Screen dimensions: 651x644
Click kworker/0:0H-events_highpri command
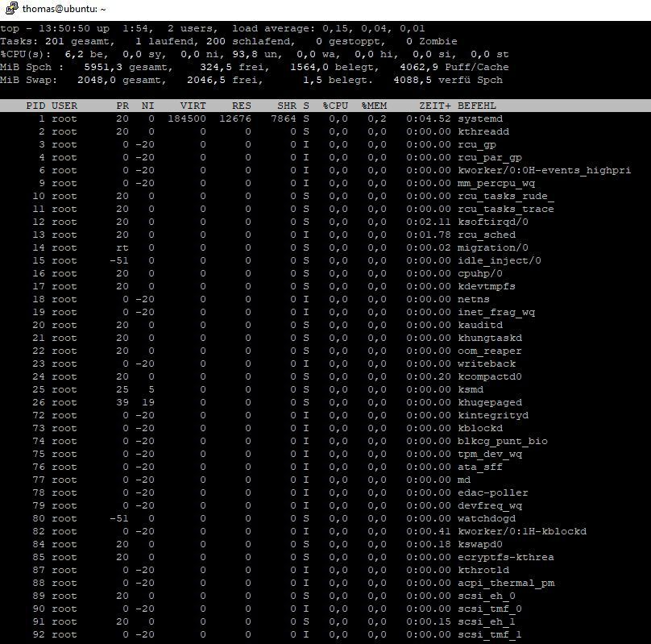point(545,170)
